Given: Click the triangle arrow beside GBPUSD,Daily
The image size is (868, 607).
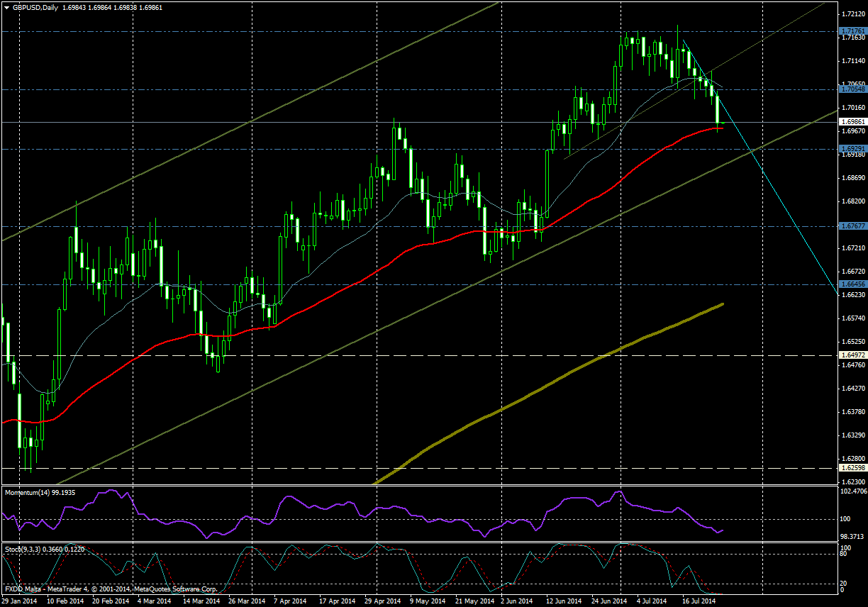Looking at the screenshot, I should (x=6, y=7).
